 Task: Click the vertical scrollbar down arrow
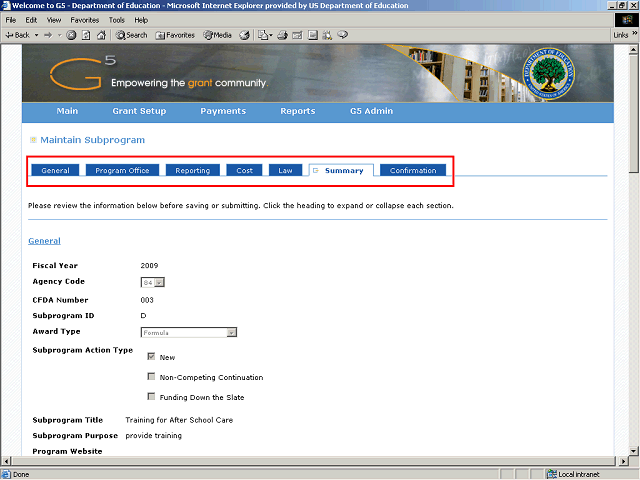coord(633,451)
